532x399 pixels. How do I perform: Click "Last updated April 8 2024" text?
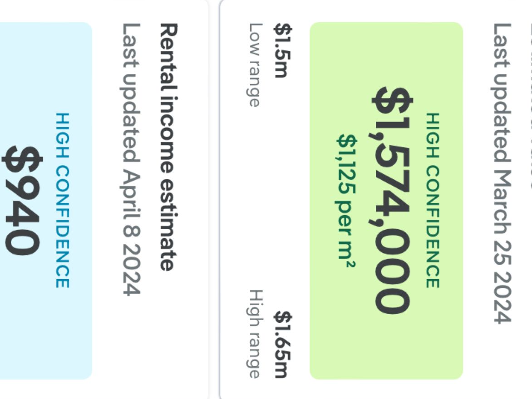131,159
